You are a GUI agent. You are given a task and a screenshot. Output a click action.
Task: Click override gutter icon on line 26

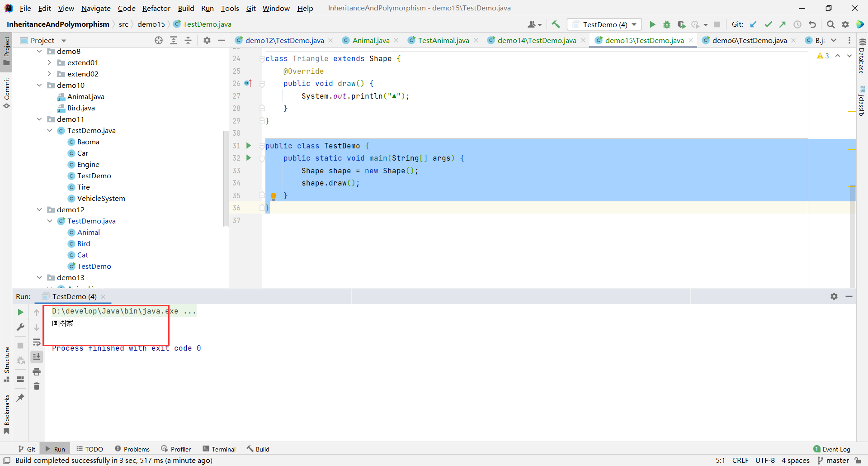pyautogui.click(x=248, y=83)
